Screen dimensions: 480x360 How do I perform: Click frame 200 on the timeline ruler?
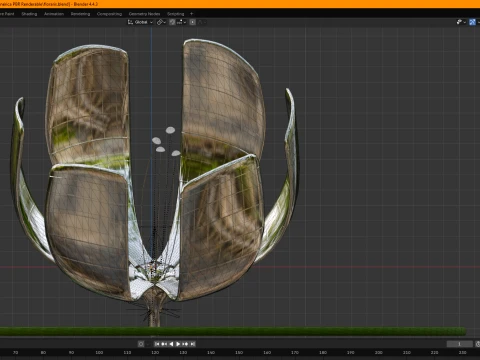(x=379, y=353)
